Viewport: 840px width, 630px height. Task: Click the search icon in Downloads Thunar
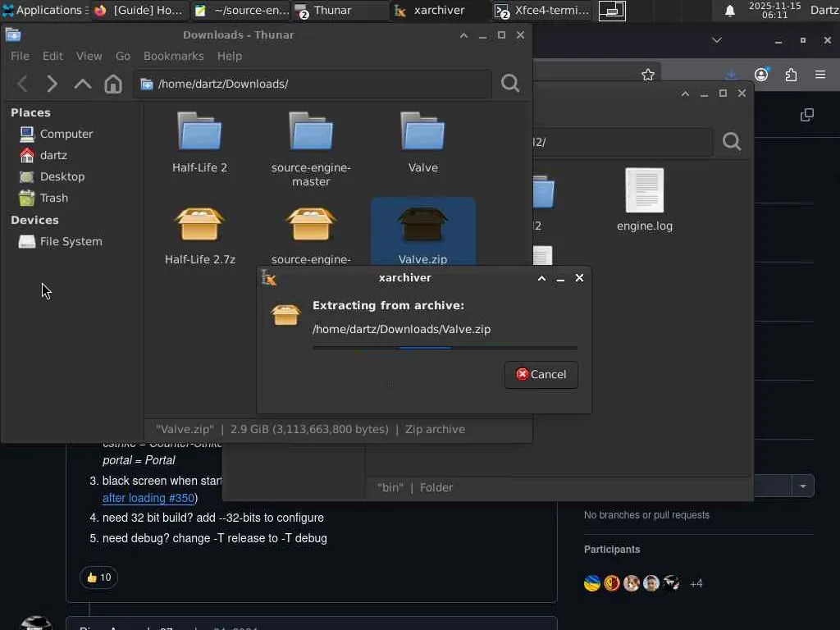pos(510,84)
